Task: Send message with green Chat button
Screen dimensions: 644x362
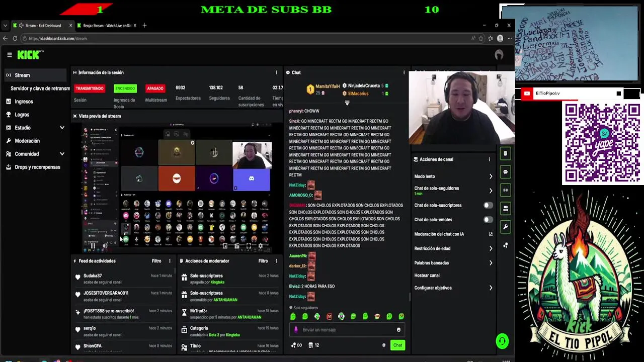Action: [x=397, y=345]
